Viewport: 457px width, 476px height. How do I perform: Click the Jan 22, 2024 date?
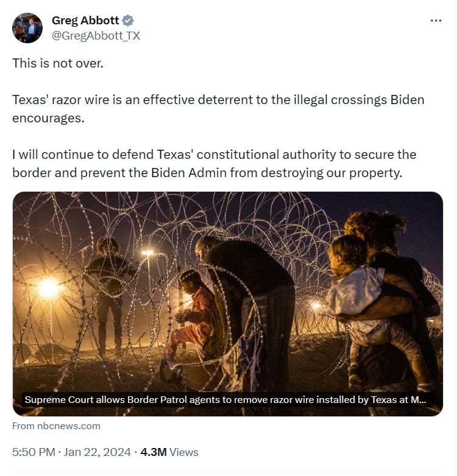click(97, 452)
